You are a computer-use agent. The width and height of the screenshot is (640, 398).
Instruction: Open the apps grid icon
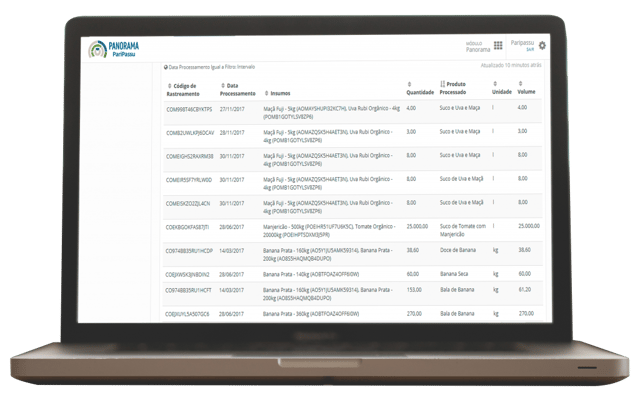498,45
